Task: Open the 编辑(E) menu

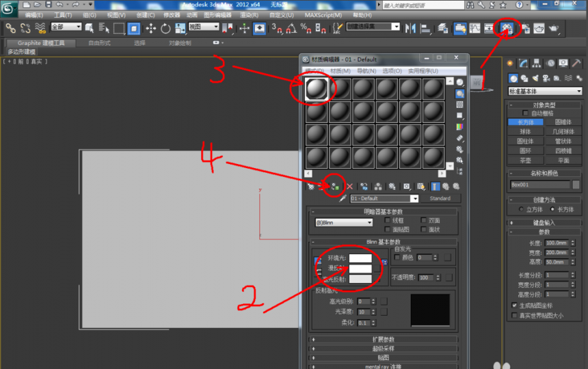Action: [34, 15]
